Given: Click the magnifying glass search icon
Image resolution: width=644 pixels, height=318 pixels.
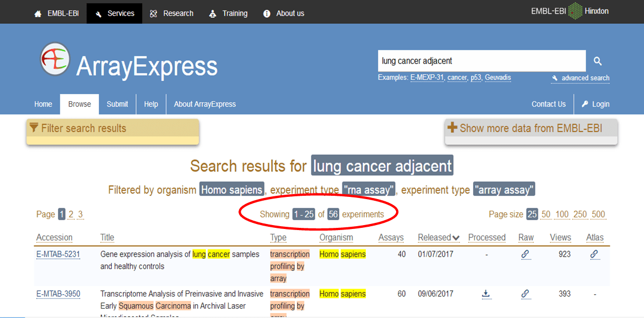Looking at the screenshot, I should (598, 61).
